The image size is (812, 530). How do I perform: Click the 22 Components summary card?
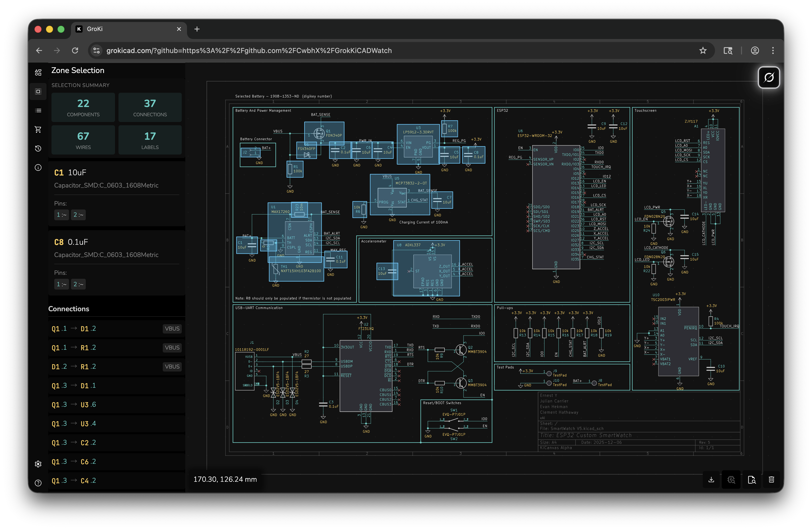(x=83, y=107)
